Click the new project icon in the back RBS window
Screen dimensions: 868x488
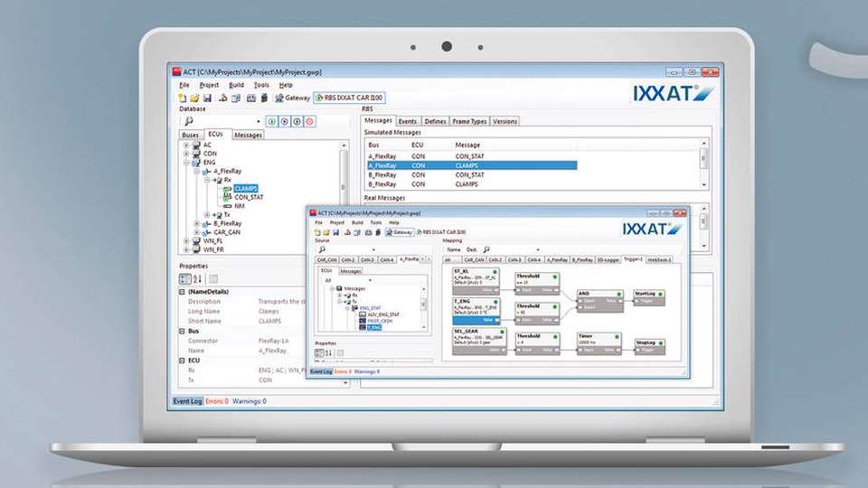182,98
